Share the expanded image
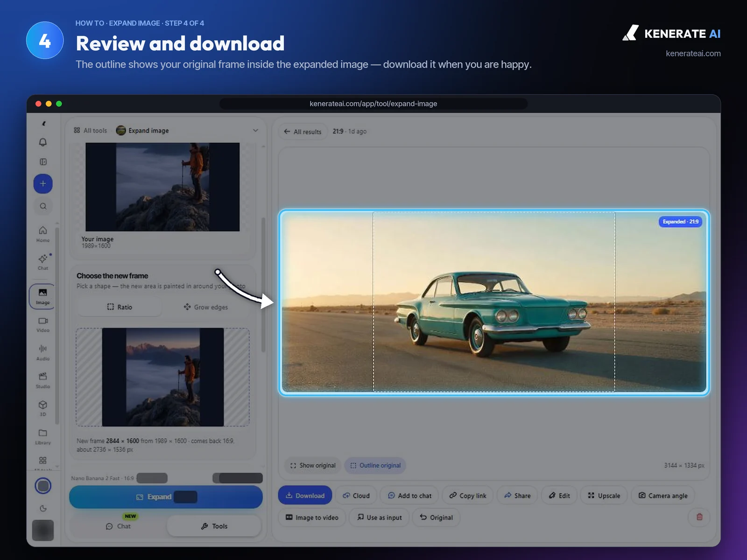This screenshot has width=747, height=560. 517,496
